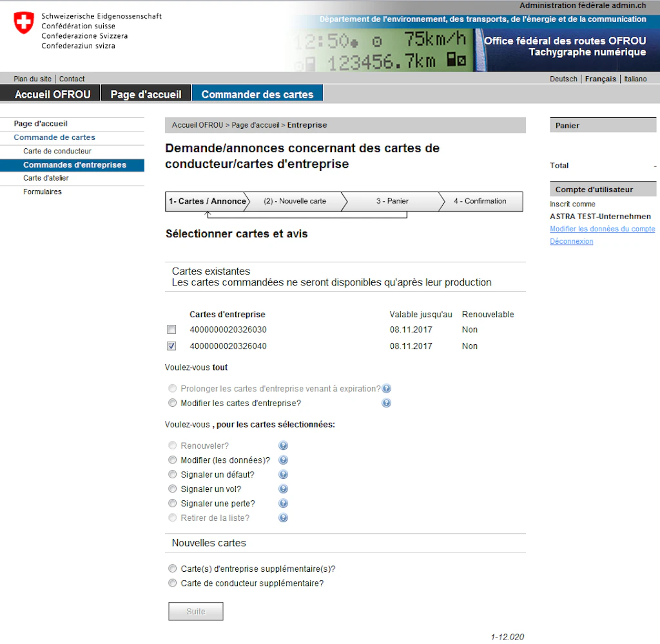Screen dimensions: 660x644
Task: Click help icon next to Renouveler
Action: click(x=284, y=445)
